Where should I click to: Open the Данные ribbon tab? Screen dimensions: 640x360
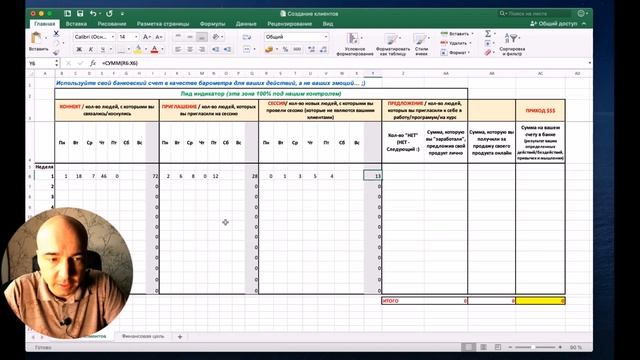246,24
